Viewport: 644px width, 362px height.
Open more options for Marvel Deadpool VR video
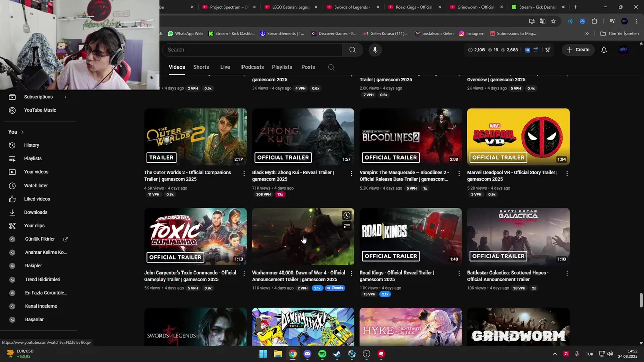click(567, 173)
